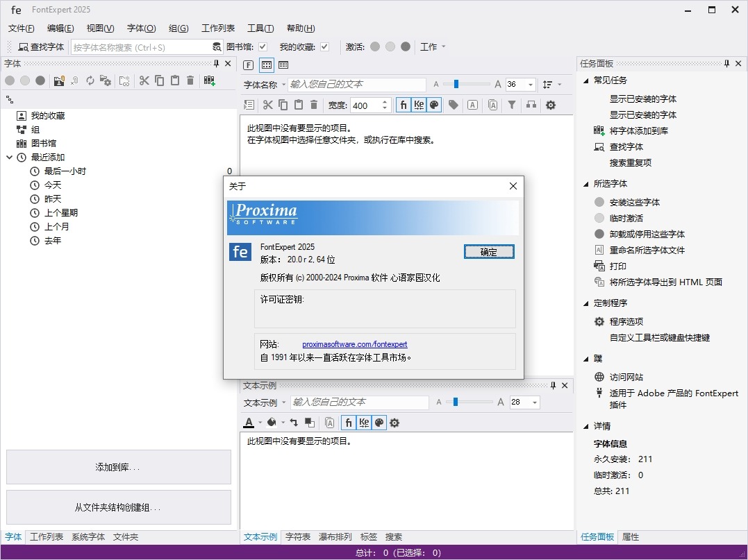Switch to the 字符表 tab
This screenshot has width=748, height=560.
point(298,537)
